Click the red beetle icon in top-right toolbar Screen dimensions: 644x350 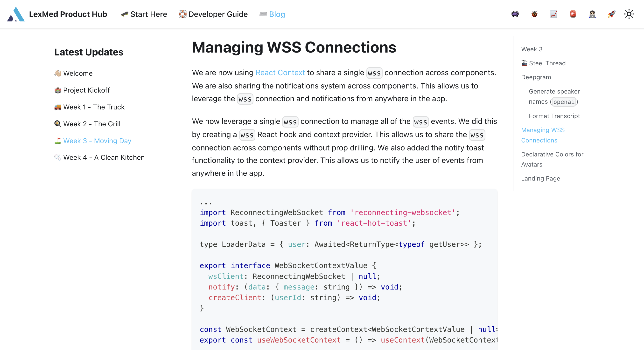click(534, 14)
